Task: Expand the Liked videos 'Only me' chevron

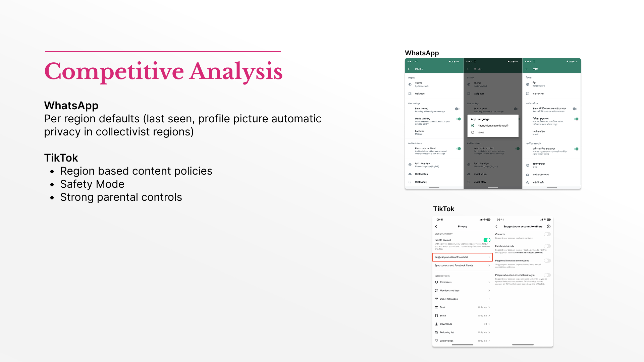Action: pyautogui.click(x=489, y=341)
